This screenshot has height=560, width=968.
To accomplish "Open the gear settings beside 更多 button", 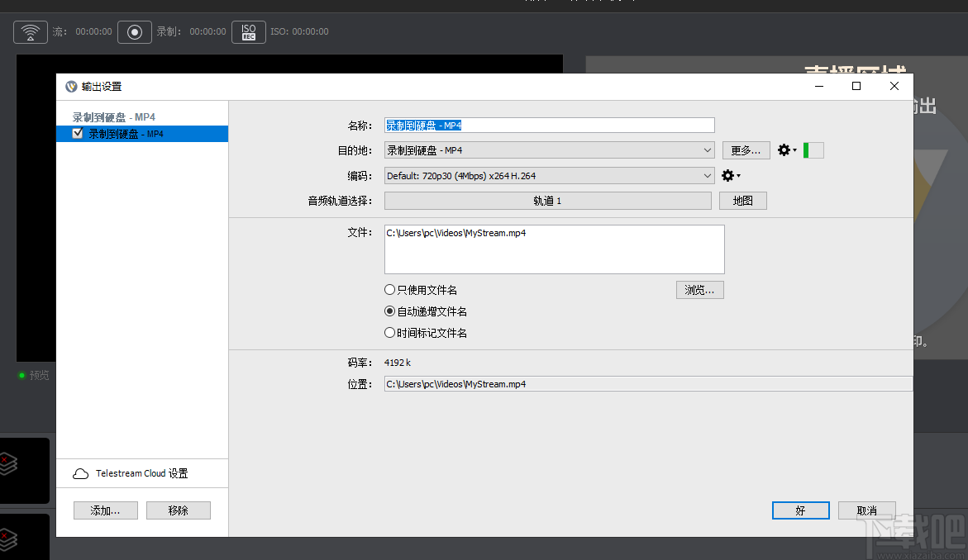I will pyautogui.click(x=784, y=149).
